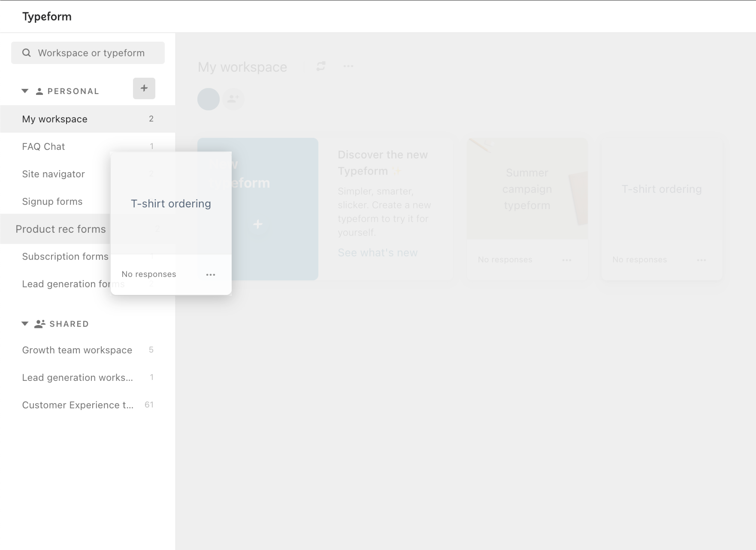Image resolution: width=756 pixels, height=550 pixels.
Task: Open the Growth team workspace
Action: click(x=87, y=350)
